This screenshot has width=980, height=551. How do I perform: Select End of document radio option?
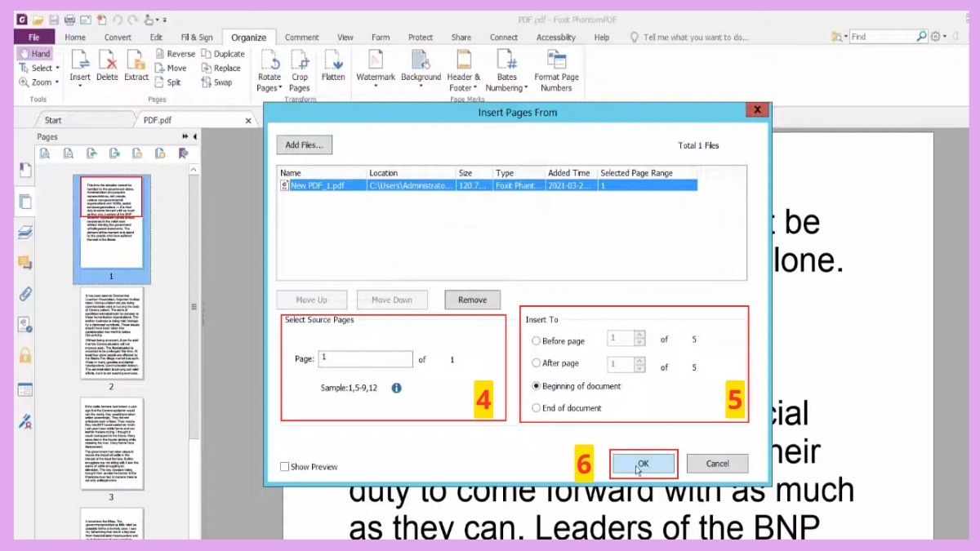(536, 408)
